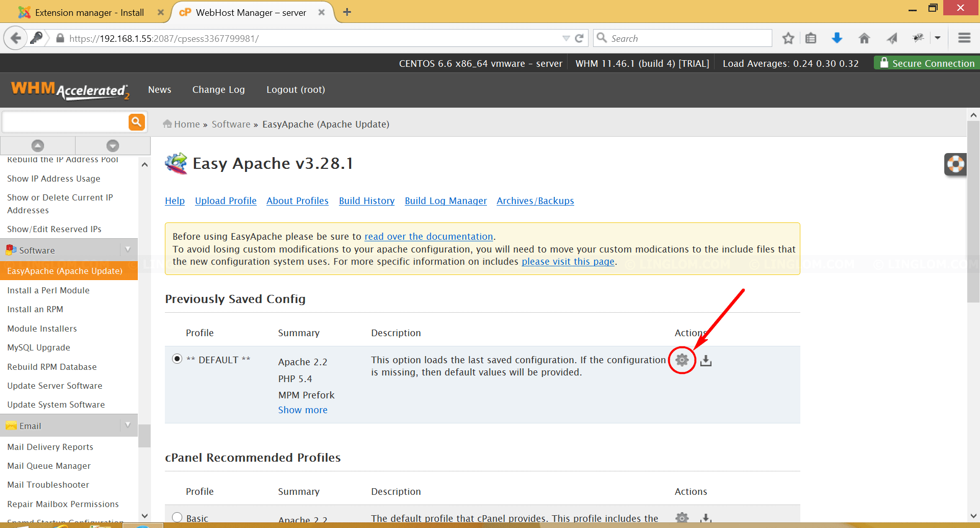The image size is (980, 528).
Task: Open Update Server Software in sidebar
Action: 55,386
